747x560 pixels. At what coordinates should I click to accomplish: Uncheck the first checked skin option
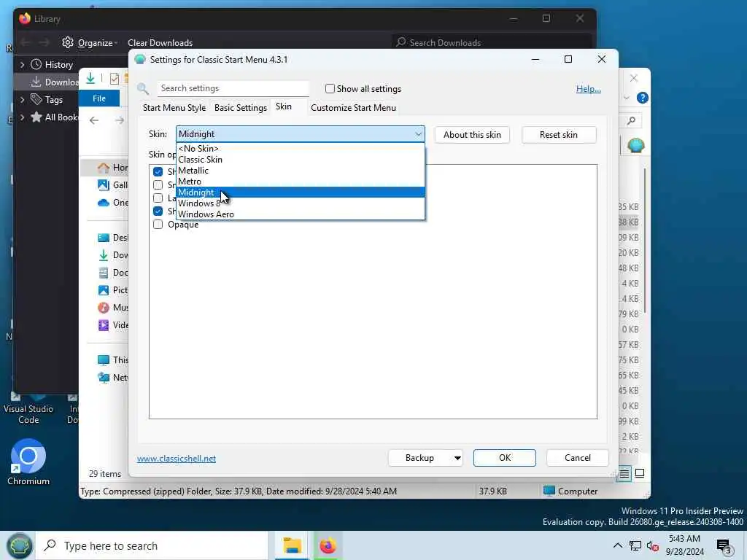158,171
